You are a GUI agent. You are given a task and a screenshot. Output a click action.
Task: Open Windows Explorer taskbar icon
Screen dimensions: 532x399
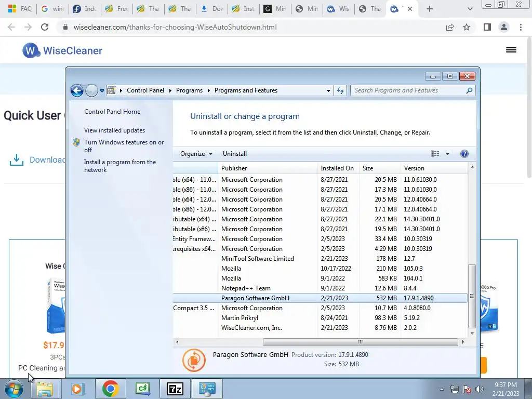pos(45,389)
